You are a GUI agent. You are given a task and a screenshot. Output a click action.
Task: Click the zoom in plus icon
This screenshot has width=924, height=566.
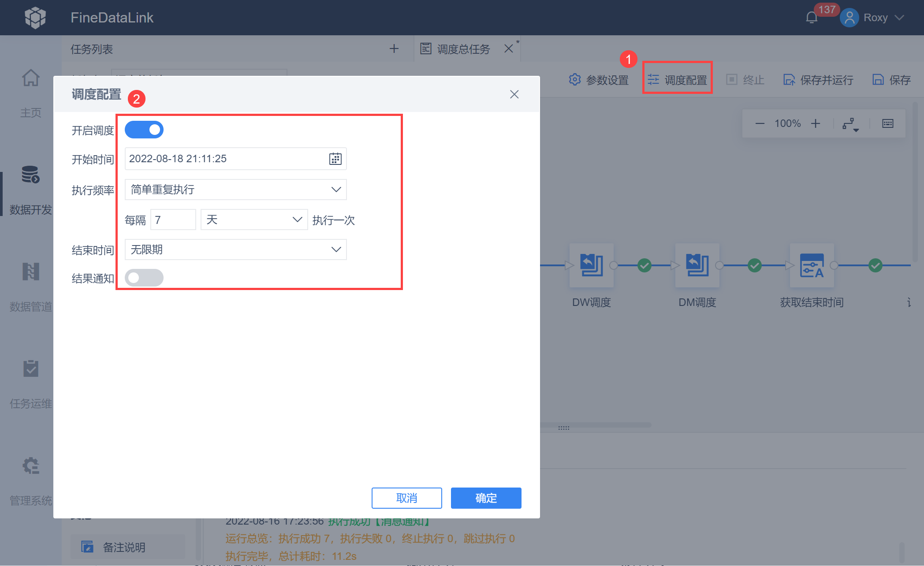[x=816, y=123]
